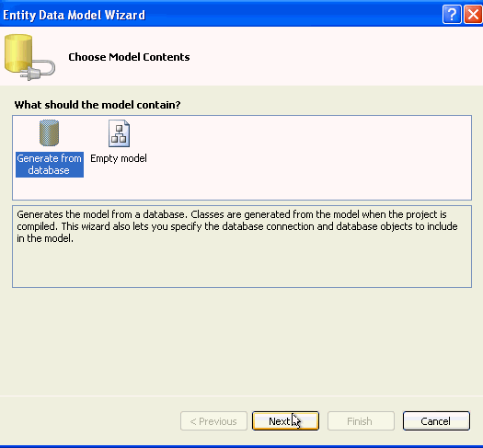Select the Generate from database cylinder icon
483x448 pixels.
(x=49, y=133)
